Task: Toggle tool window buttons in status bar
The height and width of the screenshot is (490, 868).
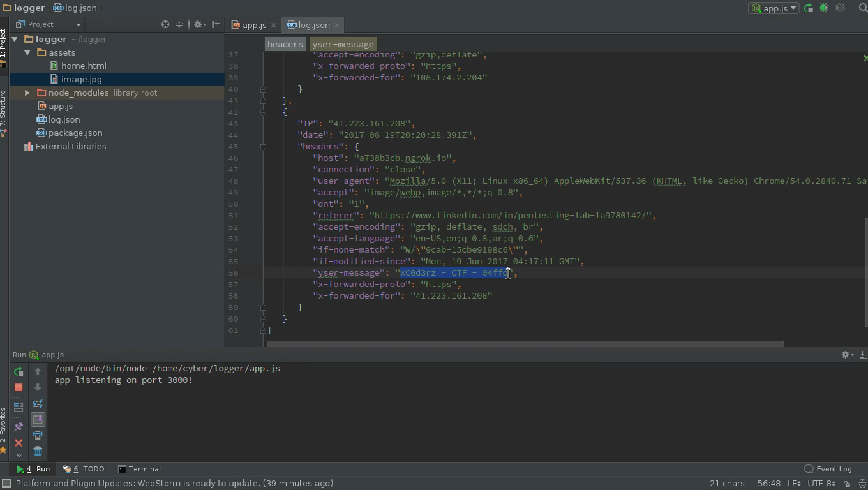Action: [x=6, y=484]
